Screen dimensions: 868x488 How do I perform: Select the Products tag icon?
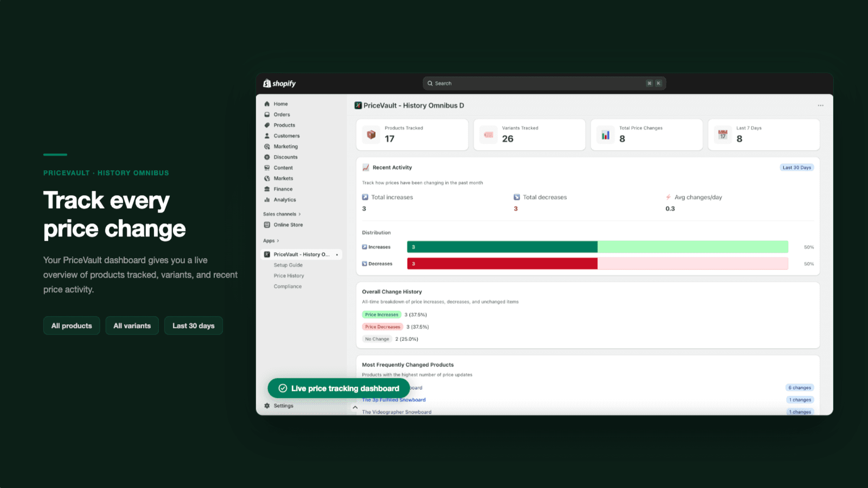tap(267, 125)
